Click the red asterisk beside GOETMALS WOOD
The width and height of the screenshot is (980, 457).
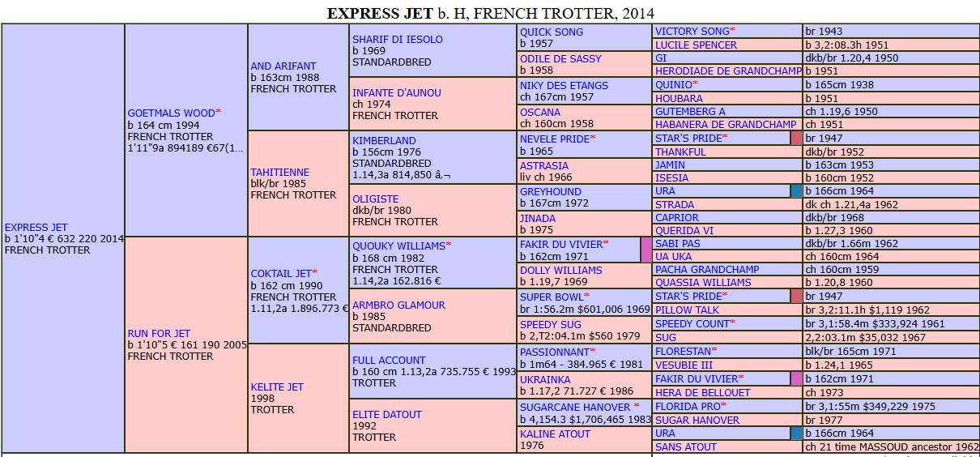pyautogui.click(x=219, y=113)
